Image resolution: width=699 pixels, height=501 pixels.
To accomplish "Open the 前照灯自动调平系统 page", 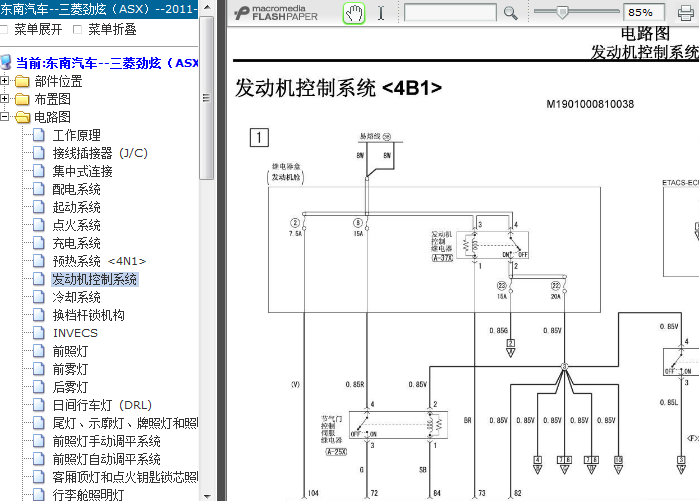I will (107, 459).
